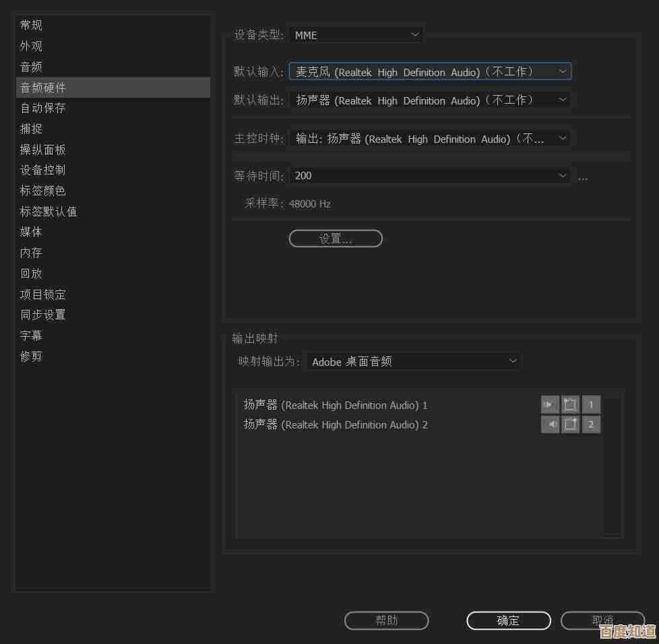Click the first speaker icon beside 扬声器 2
Screen dimensions: 659x644
point(550,424)
